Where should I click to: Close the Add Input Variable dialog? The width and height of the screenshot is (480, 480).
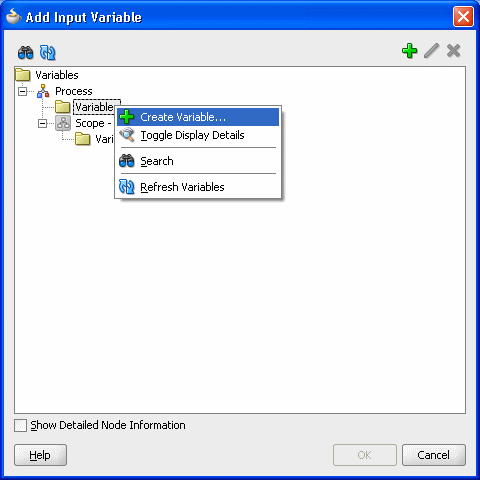coord(463,16)
